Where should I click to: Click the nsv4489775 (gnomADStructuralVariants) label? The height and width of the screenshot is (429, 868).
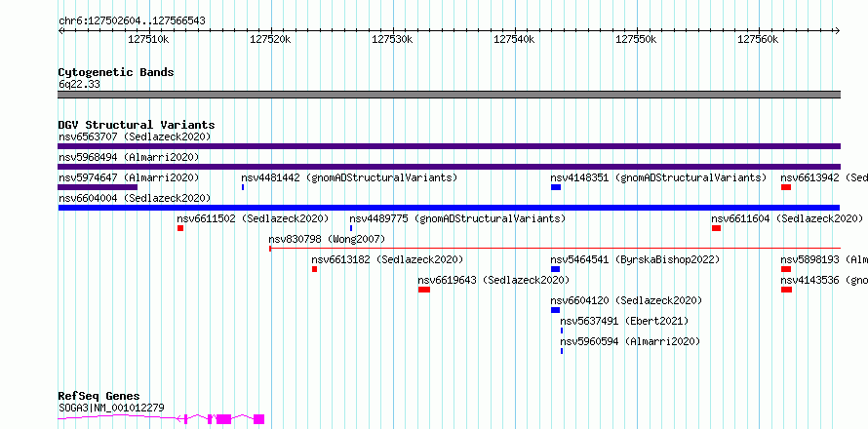pos(457,218)
